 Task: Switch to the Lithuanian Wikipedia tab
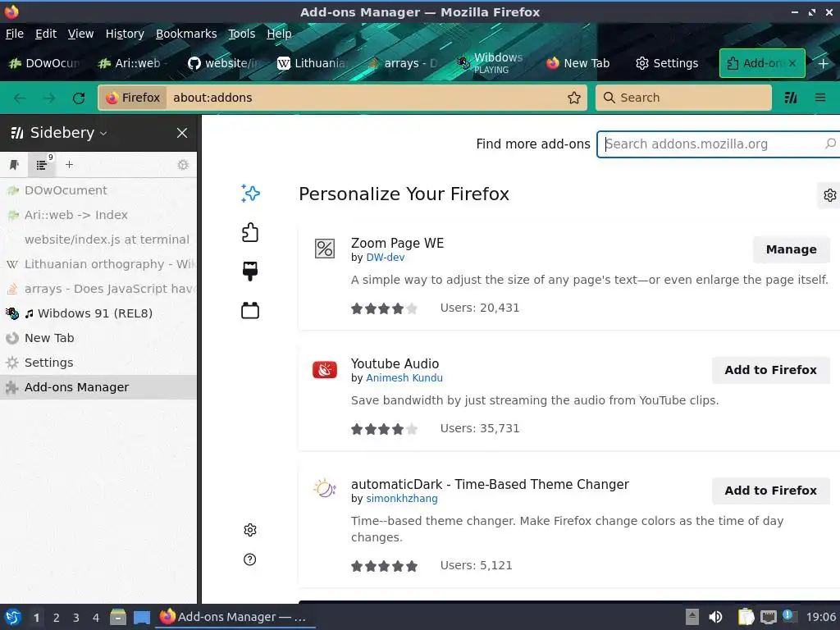point(312,63)
